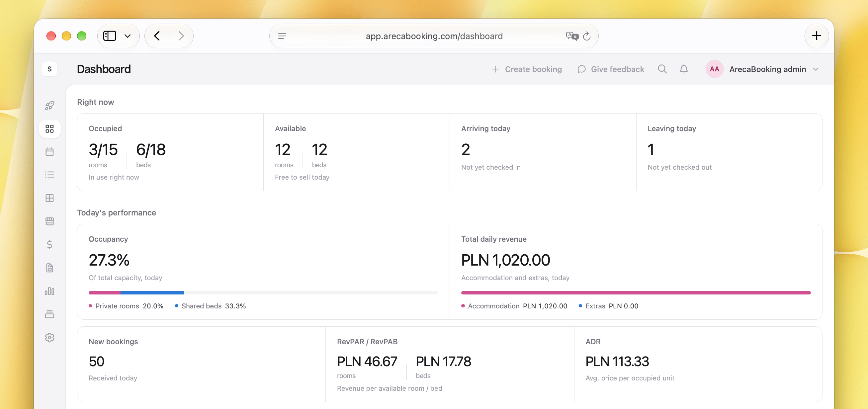Expand the sidebar options chevron in Safari
The image size is (868, 409).
pyautogui.click(x=128, y=36)
